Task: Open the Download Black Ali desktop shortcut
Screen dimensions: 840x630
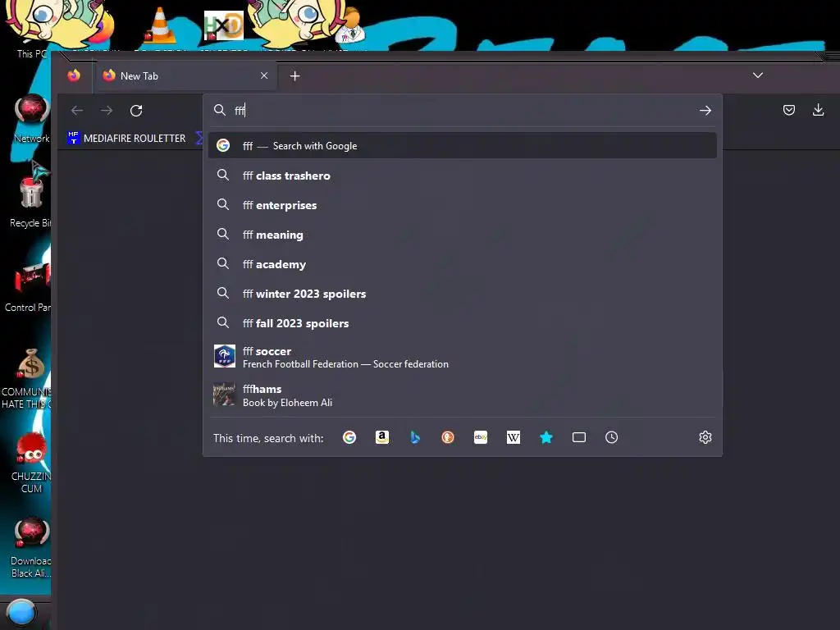Action: [31, 547]
